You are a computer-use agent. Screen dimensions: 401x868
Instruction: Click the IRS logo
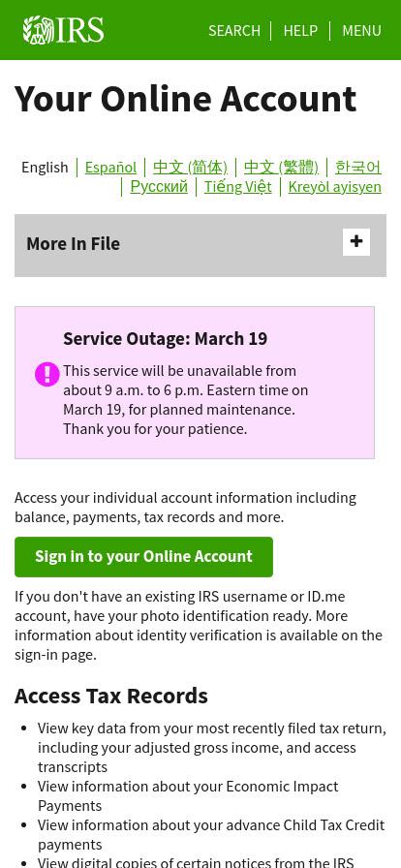tap(63, 30)
